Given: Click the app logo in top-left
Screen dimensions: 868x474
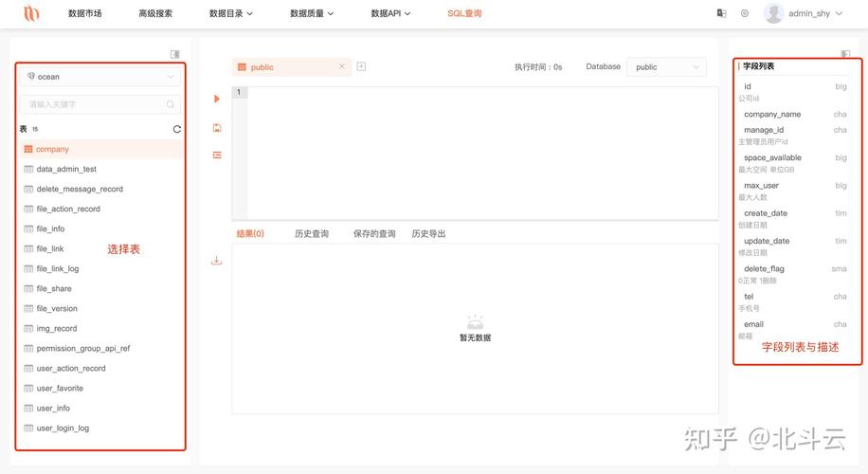Looking at the screenshot, I should click(31, 12).
